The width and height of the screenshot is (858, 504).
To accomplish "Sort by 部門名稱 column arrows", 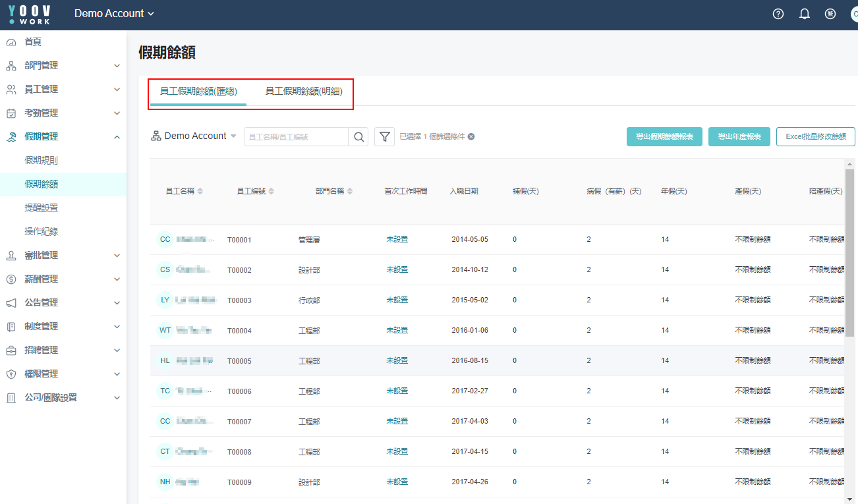I will coord(350,191).
